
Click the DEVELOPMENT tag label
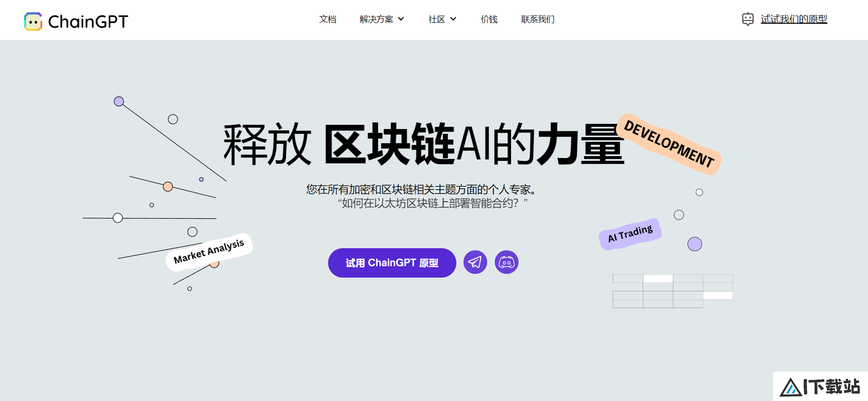[669, 144]
